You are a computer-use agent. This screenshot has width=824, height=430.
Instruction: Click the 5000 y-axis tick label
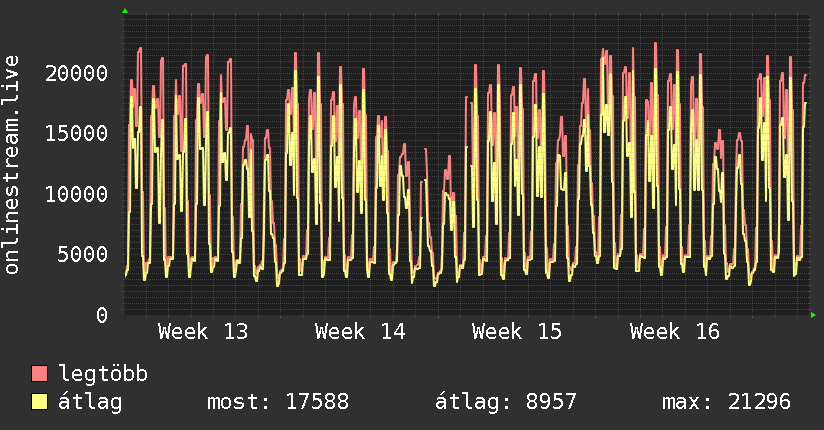83,255
